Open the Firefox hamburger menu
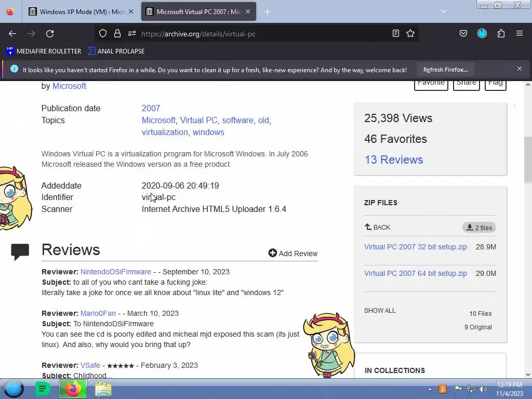Image resolution: width=532 pixels, height=399 pixels. tap(520, 33)
